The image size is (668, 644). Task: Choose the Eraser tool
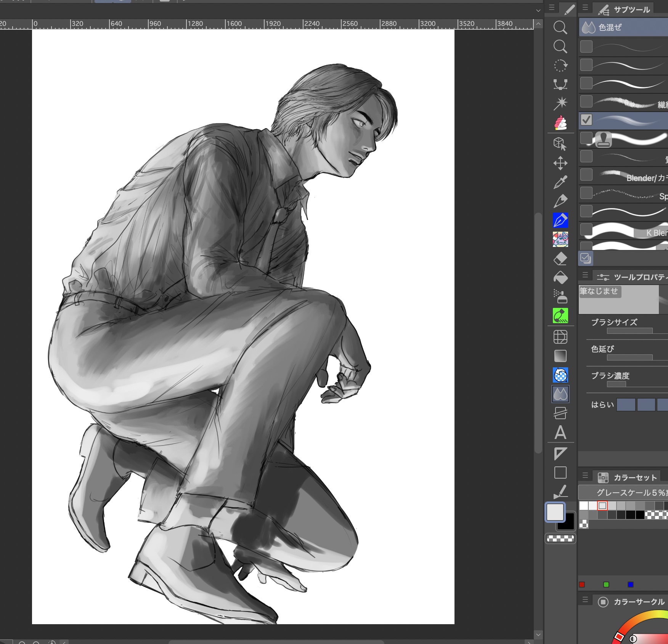pyautogui.click(x=560, y=259)
